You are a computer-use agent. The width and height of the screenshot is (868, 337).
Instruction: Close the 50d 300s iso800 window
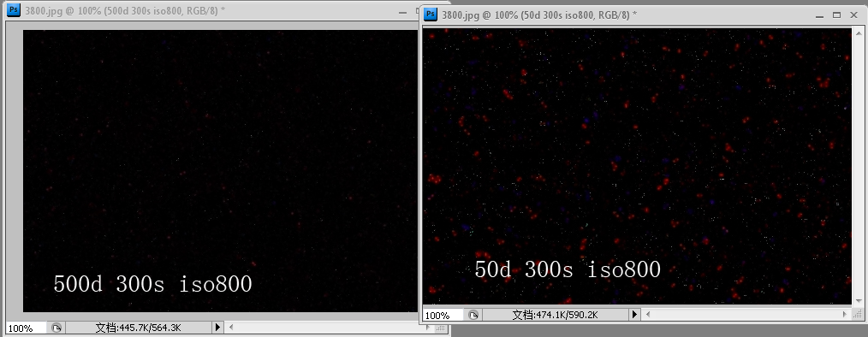[854, 15]
